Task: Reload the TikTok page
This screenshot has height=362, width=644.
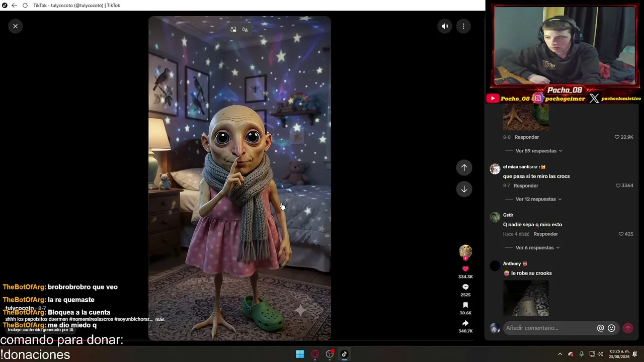Action: pos(25,6)
